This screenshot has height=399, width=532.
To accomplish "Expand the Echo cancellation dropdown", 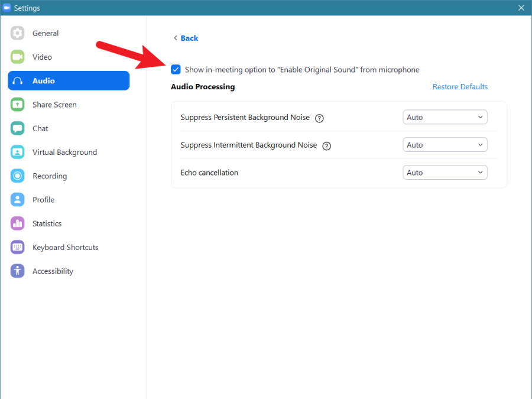I will coord(445,173).
